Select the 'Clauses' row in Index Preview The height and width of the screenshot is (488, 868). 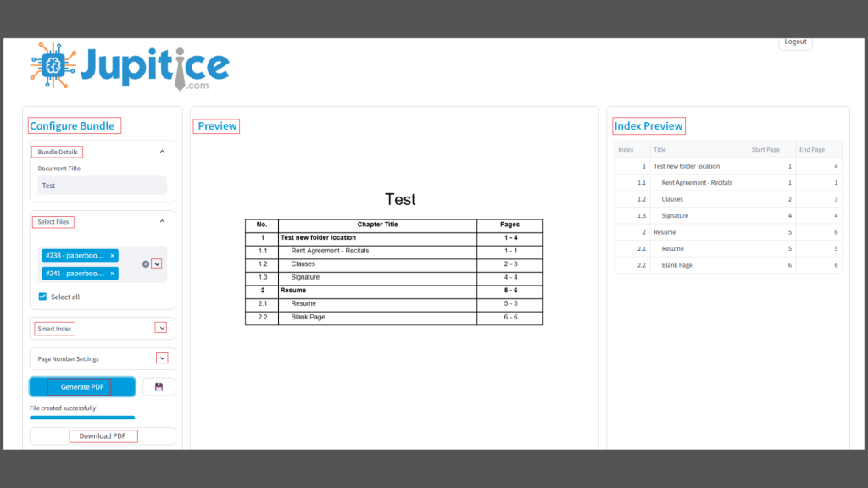pyautogui.click(x=728, y=199)
